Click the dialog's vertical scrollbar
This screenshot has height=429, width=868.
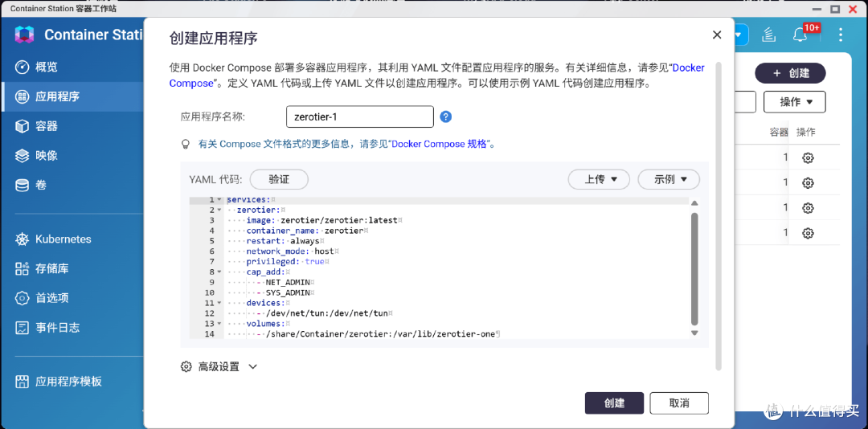coord(719,216)
